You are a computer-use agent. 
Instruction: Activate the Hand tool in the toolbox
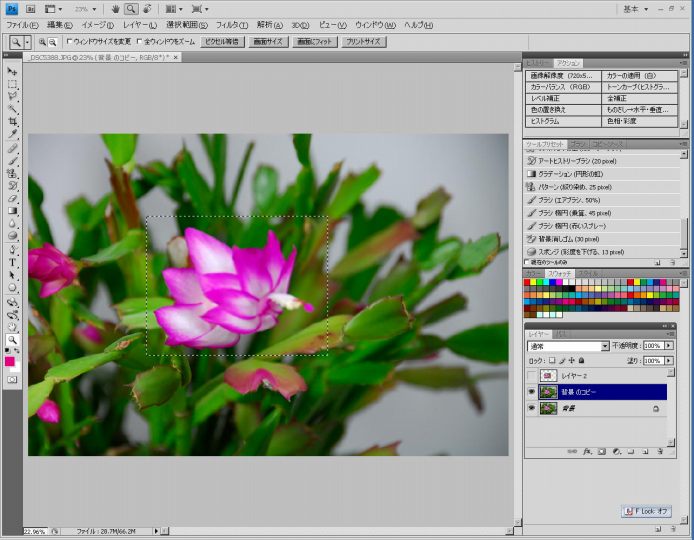click(x=13, y=327)
